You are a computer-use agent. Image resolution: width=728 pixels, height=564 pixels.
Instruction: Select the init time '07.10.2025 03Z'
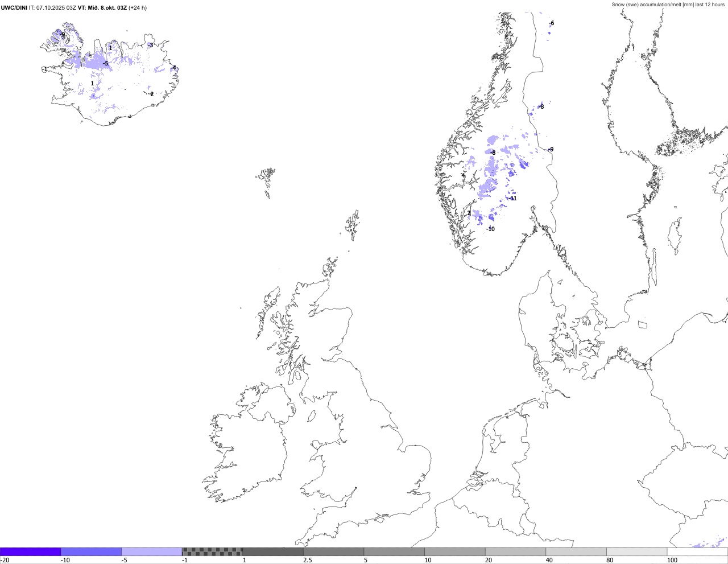[x=56, y=8]
